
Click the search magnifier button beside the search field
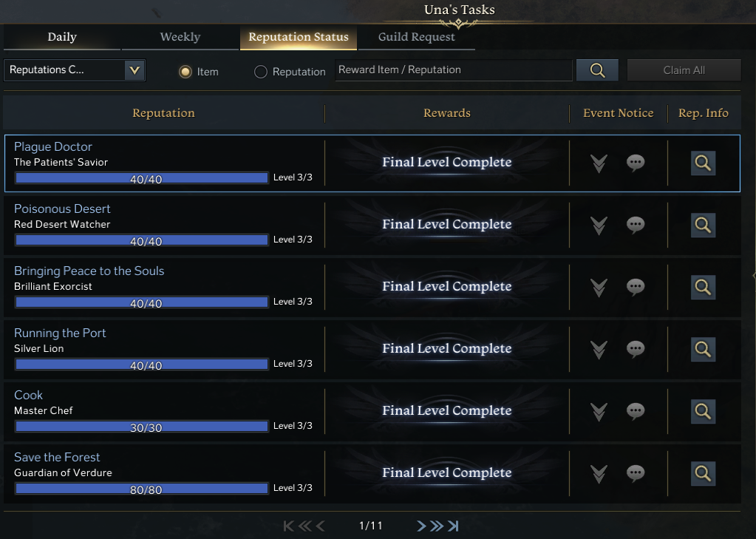[x=597, y=70]
